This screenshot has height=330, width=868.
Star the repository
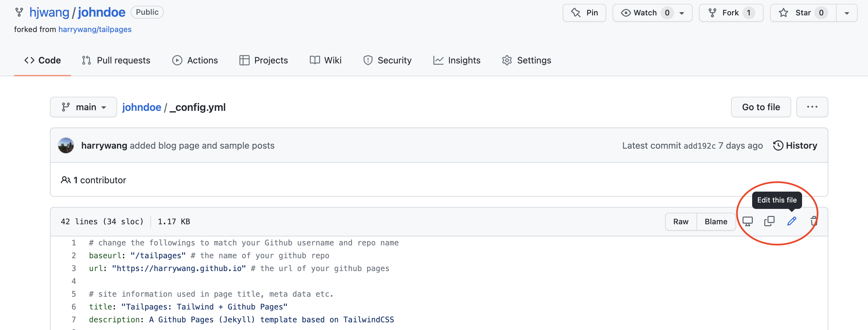pos(803,13)
